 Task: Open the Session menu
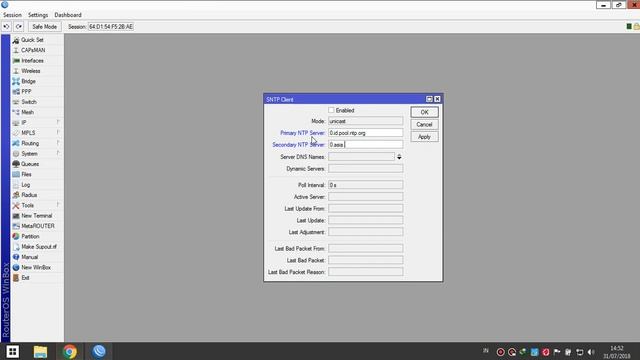(x=12, y=15)
